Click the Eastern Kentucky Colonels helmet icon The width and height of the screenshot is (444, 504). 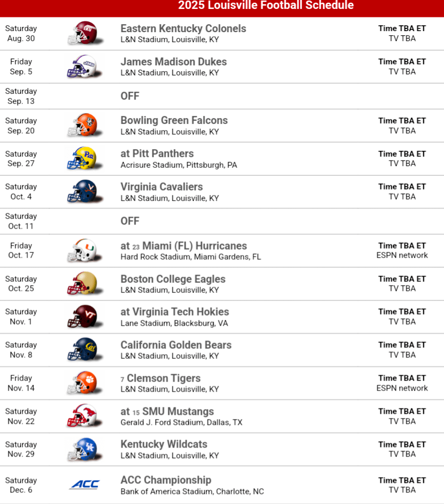point(82,33)
